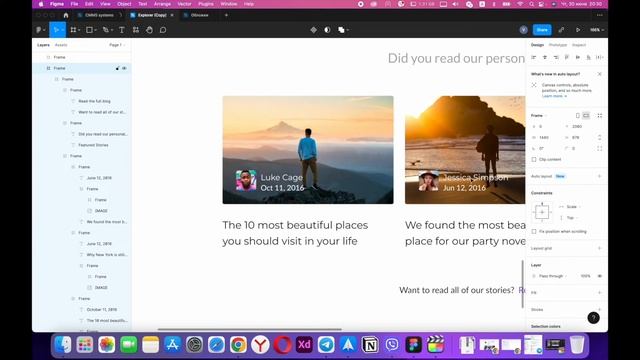The width and height of the screenshot is (640, 360).
Task: Open zoom level dropdown
Action: [597, 30]
